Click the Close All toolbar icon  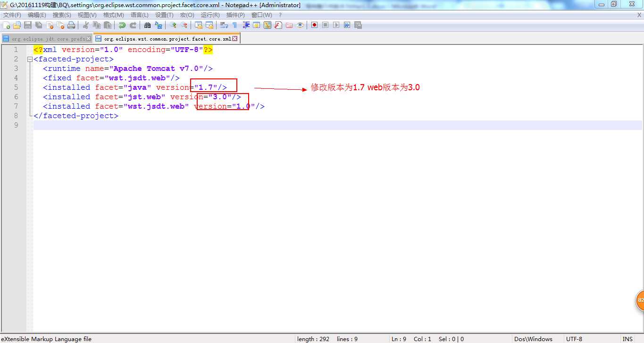tap(60, 25)
